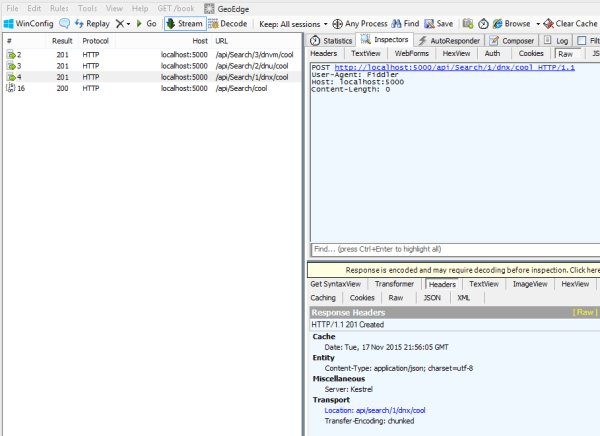
Task: Open Find sessions tool
Action: (406, 24)
